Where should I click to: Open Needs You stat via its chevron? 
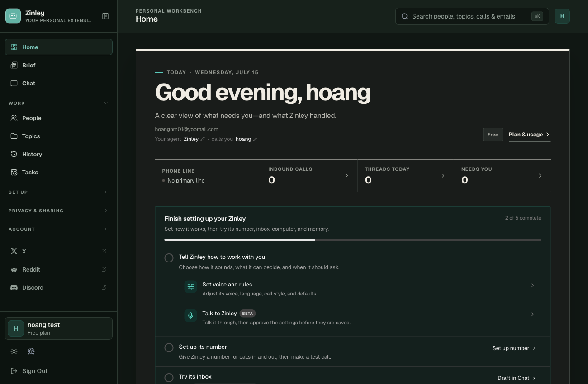(540, 176)
